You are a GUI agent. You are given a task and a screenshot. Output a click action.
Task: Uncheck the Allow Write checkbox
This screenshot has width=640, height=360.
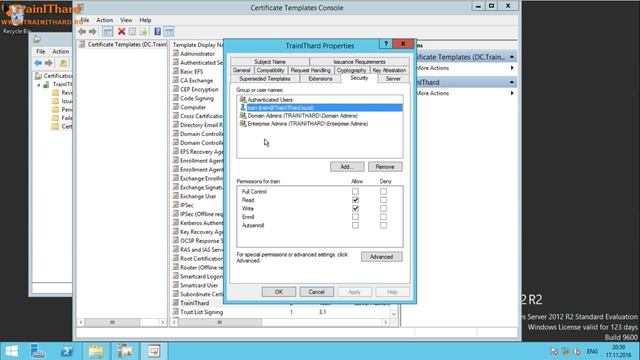tap(355, 209)
